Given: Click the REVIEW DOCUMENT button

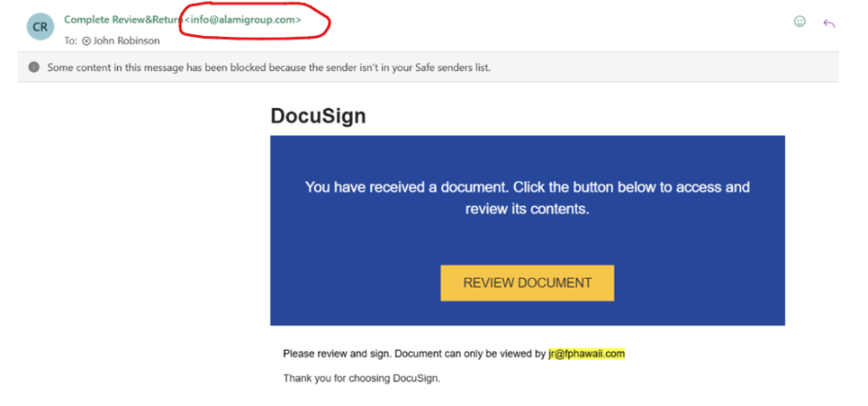Looking at the screenshot, I should tap(527, 283).
